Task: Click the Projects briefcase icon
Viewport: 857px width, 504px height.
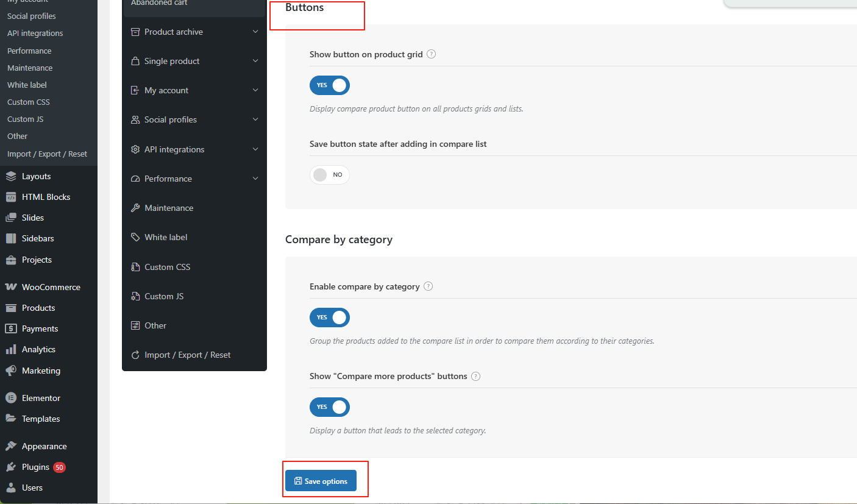Action: (11, 260)
